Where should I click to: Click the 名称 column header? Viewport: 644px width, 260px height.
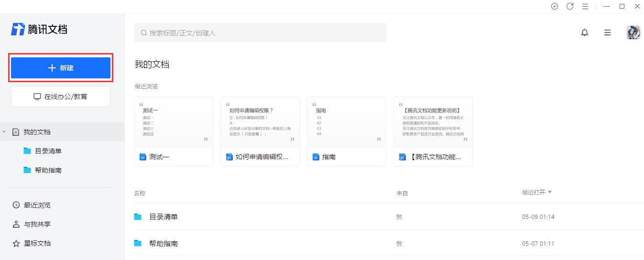tap(140, 193)
